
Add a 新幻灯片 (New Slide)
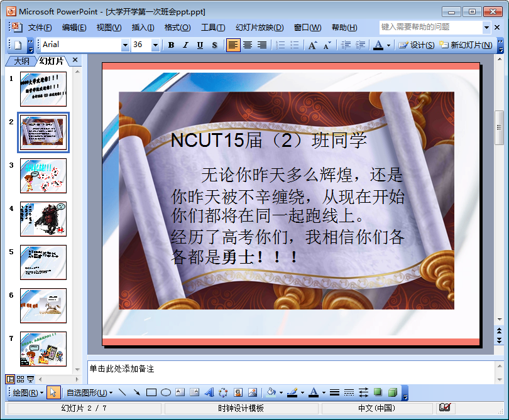pos(465,45)
